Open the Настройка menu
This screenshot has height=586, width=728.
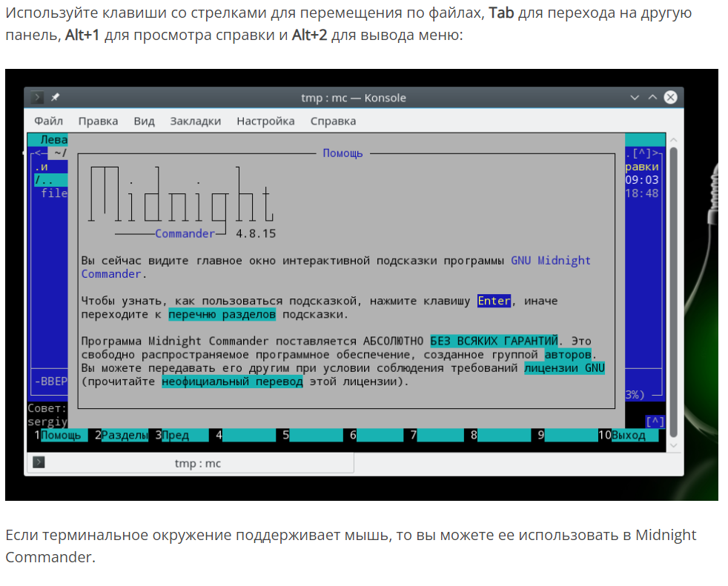tap(265, 121)
